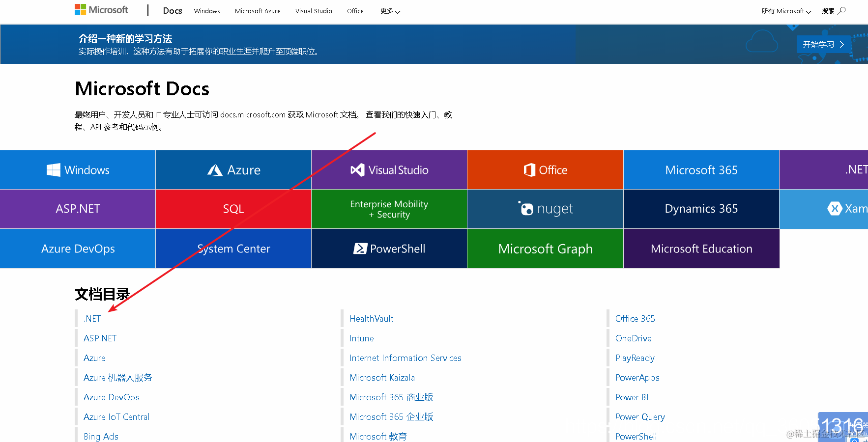Click the Xamarin icon tile

(x=835, y=208)
